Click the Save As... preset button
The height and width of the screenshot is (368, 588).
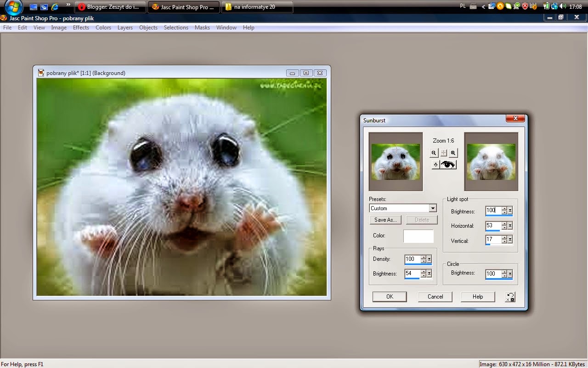tap(385, 220)
